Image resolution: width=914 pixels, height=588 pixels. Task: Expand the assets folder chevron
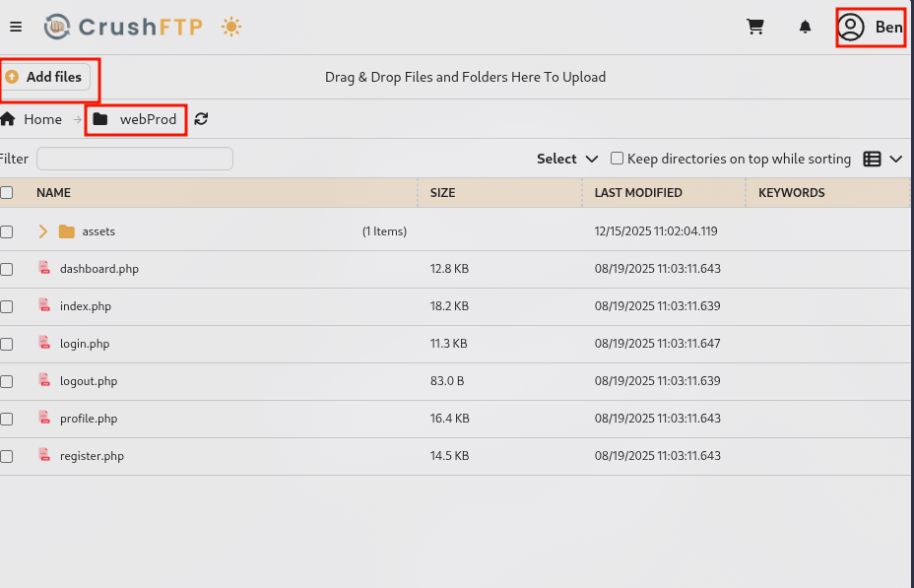pyautogui.click(x=42, y=231)
